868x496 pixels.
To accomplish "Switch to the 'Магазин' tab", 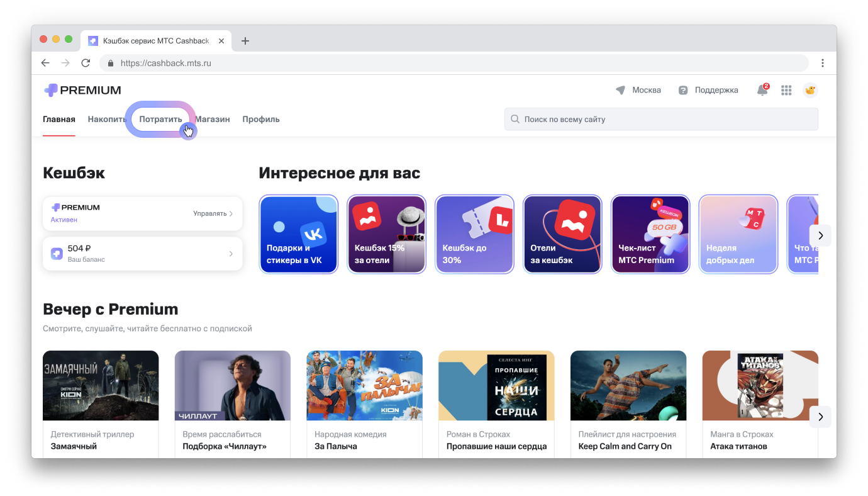I will (x=213, y=119).
